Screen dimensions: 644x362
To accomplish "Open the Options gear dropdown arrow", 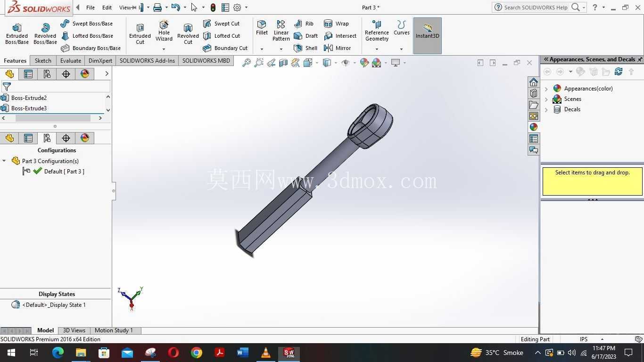I will pos(246,8).
